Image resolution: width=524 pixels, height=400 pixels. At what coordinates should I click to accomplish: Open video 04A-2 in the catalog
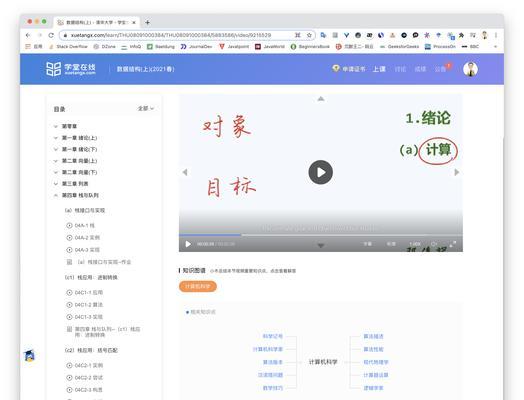(83, 238)
